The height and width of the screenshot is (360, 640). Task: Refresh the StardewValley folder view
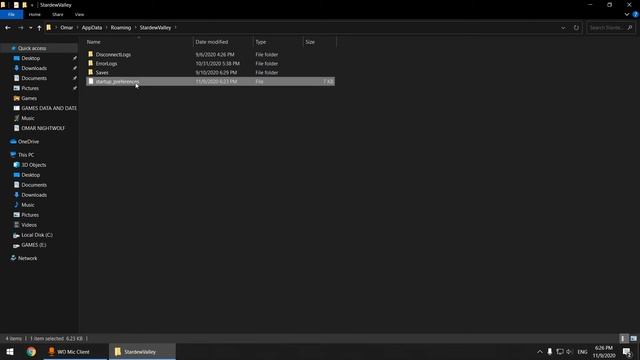(576, 28)
